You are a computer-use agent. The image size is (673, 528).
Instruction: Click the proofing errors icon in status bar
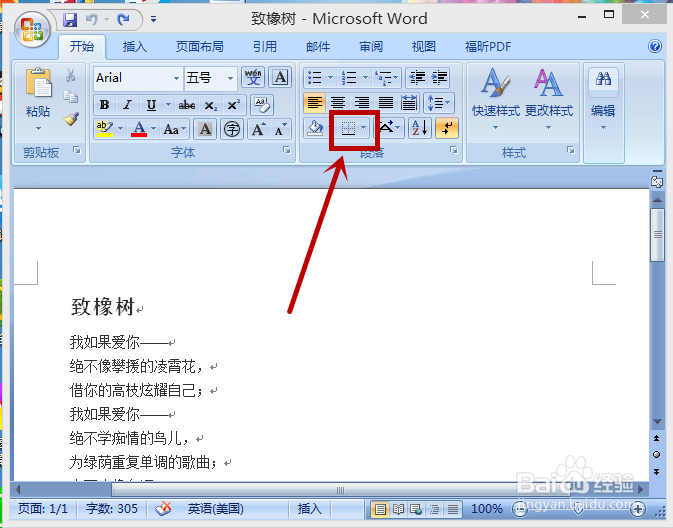(163, 509)
